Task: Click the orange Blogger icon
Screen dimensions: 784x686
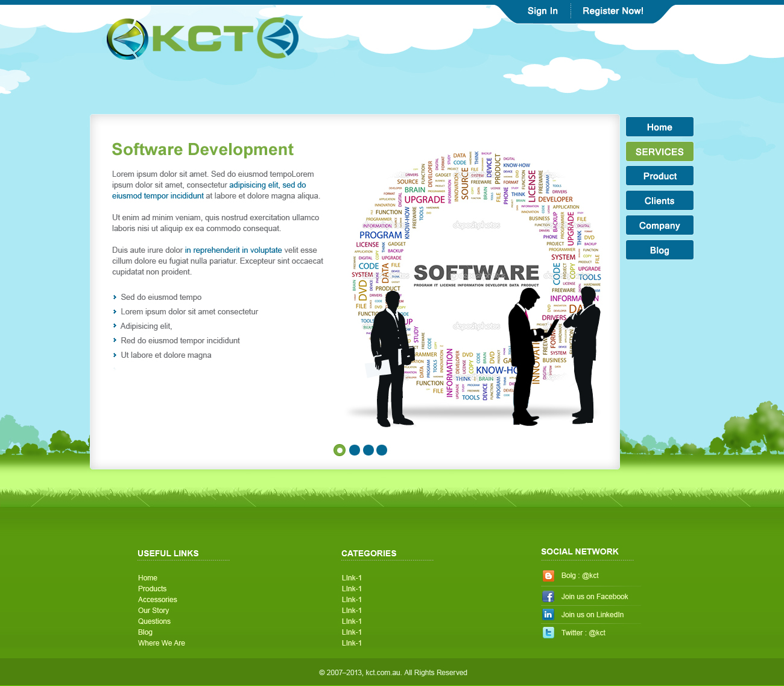Action: [548, 576]
